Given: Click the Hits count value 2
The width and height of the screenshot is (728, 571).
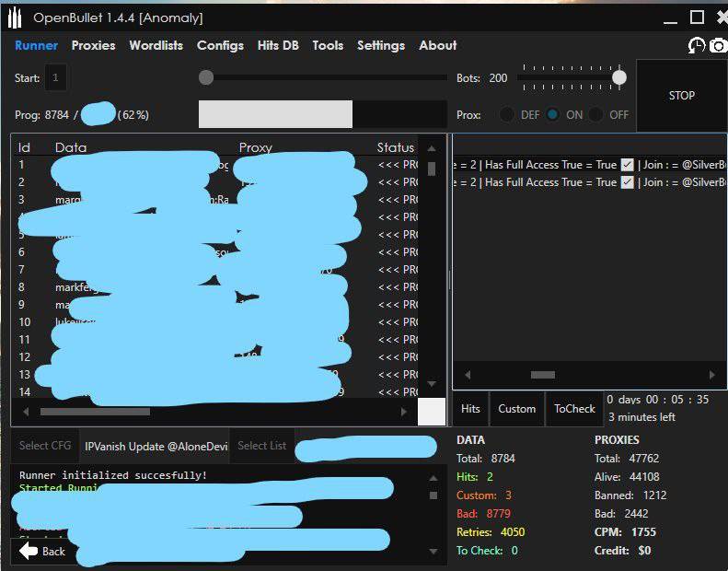Looking at the screenshot, I should coord(490,477).
